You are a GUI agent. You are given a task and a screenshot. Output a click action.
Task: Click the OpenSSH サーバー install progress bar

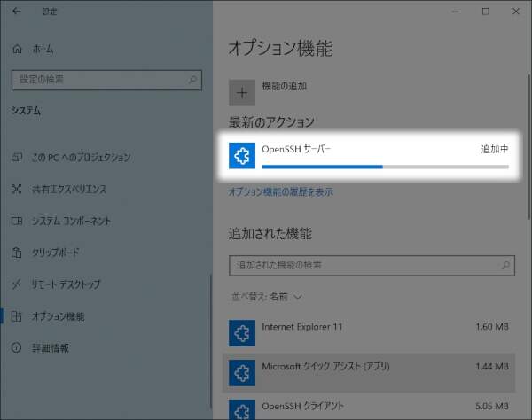click(x=386, y=167)
